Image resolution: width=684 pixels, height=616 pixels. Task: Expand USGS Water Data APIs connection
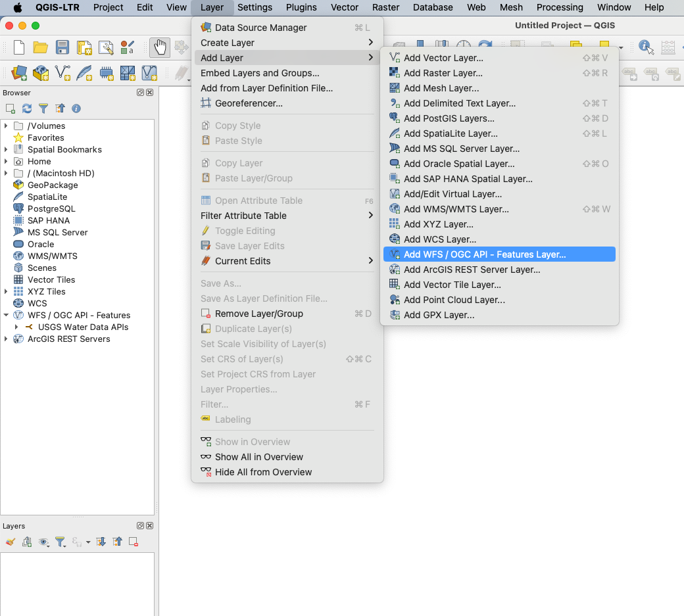16,327
